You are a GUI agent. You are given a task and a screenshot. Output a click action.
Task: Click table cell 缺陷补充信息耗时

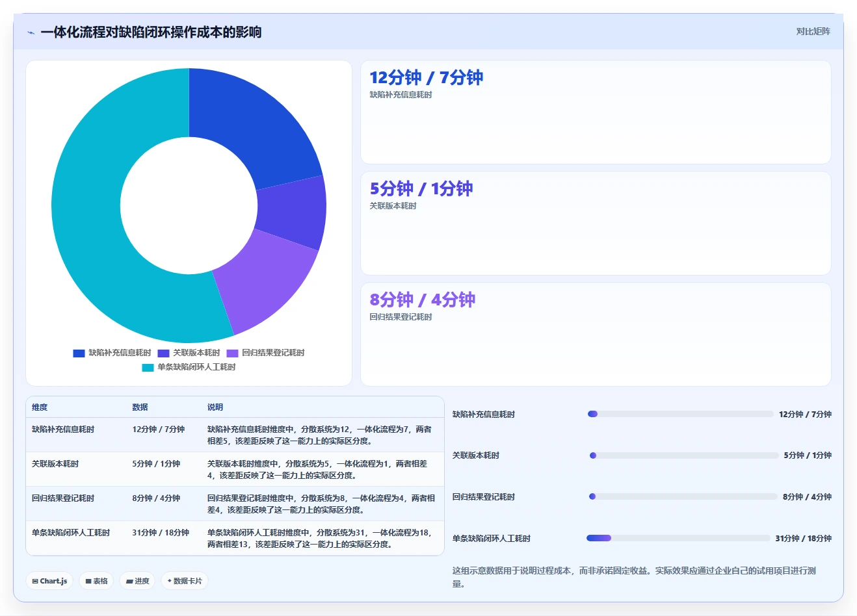(63, 430)
